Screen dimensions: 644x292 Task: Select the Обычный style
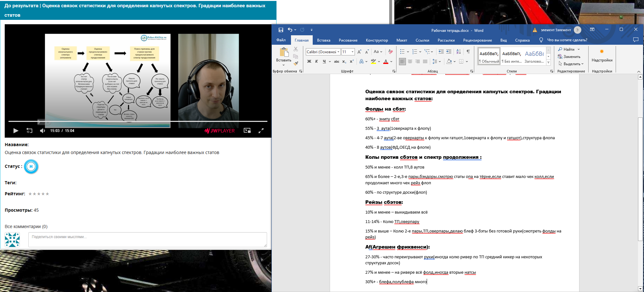[489, 56]
